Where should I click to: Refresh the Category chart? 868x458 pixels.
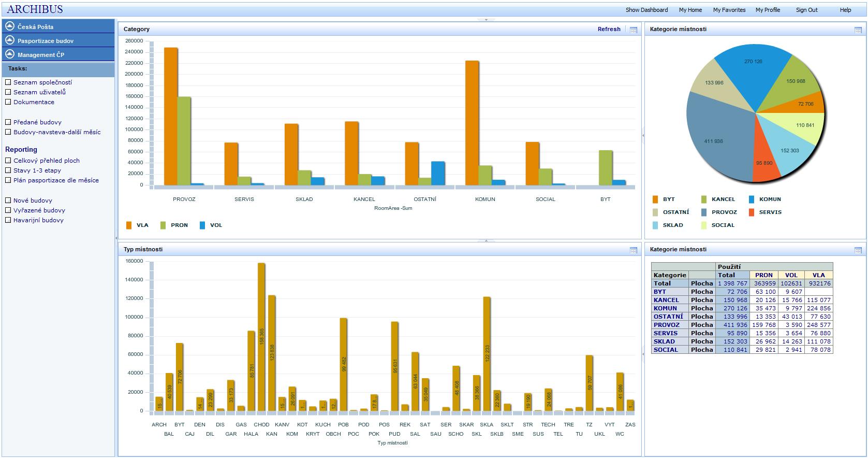[x=609, y=29]
